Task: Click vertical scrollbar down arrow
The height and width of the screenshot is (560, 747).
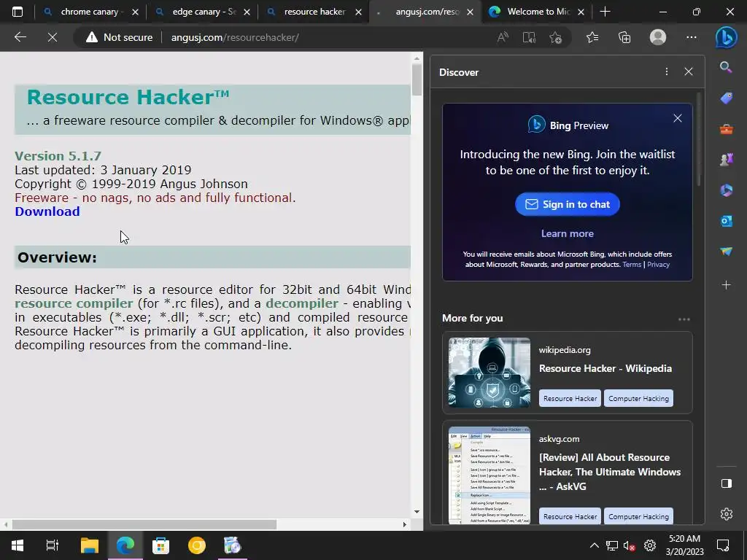Action: pyautogui.click(x=417, y=512)
